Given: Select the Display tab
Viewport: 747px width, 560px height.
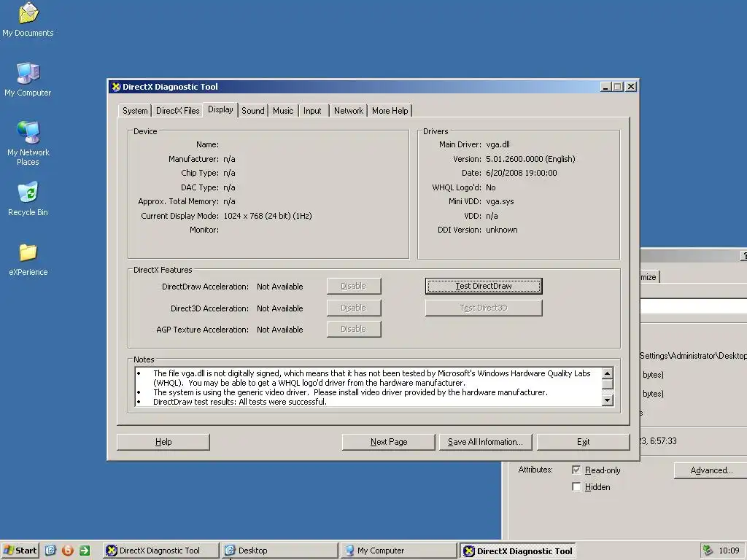Looking at the screenshot, I should (220, 109).
